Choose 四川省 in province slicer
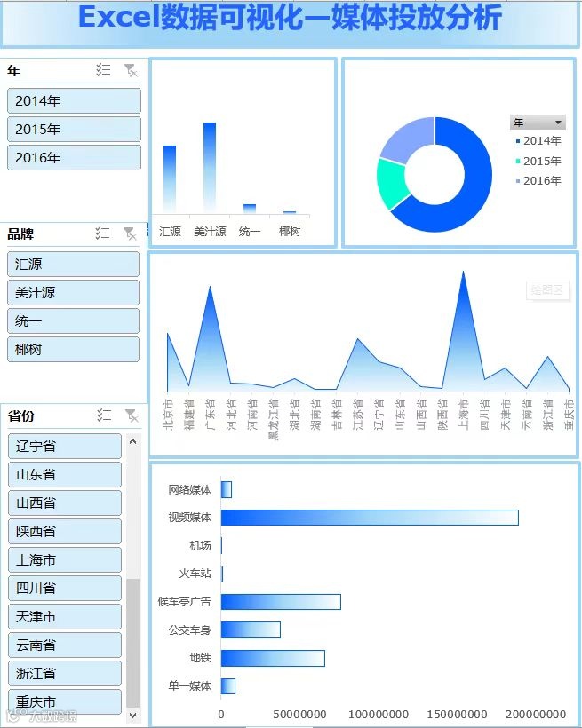 65,589
